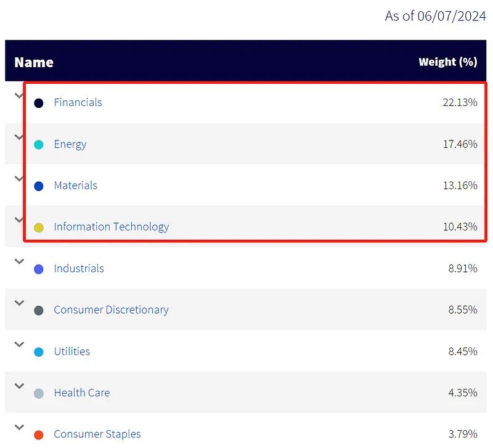The height and width of the screenshot is (448, 493).
Task: Expand the Materials sector row
Action: [x=19, y=178]
